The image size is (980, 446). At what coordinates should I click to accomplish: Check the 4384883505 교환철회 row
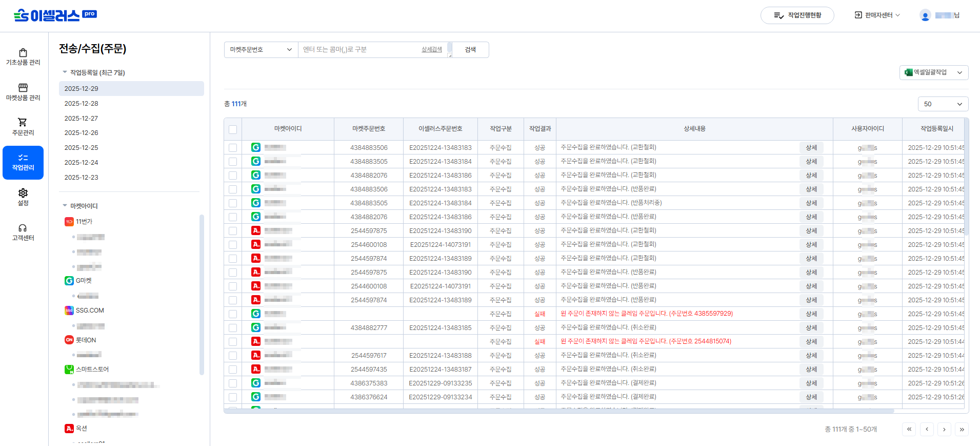pos(233,162)
